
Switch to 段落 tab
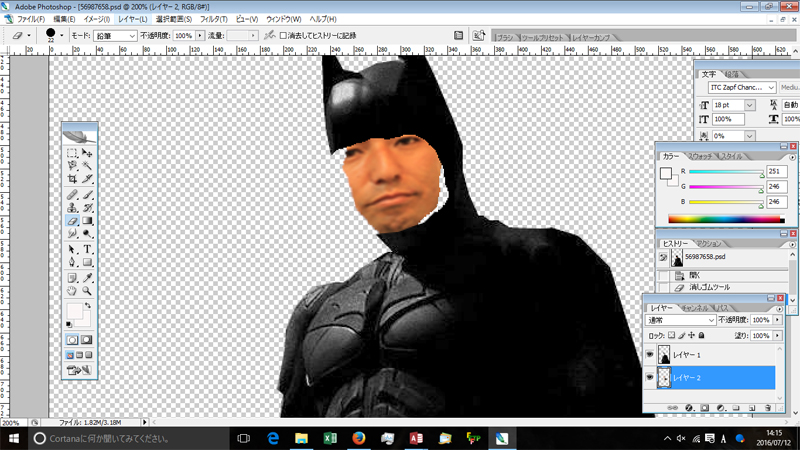click(x=732, y=74)
